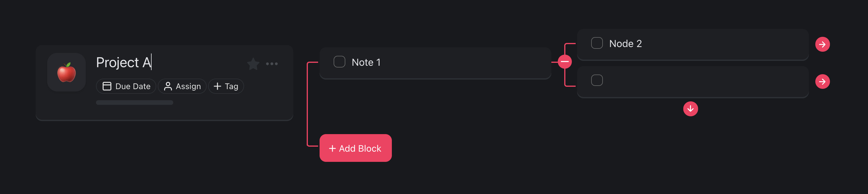Viewport: 868px width, 194px height.
Task: Click the Add Block button
Action: click(356, 148)
